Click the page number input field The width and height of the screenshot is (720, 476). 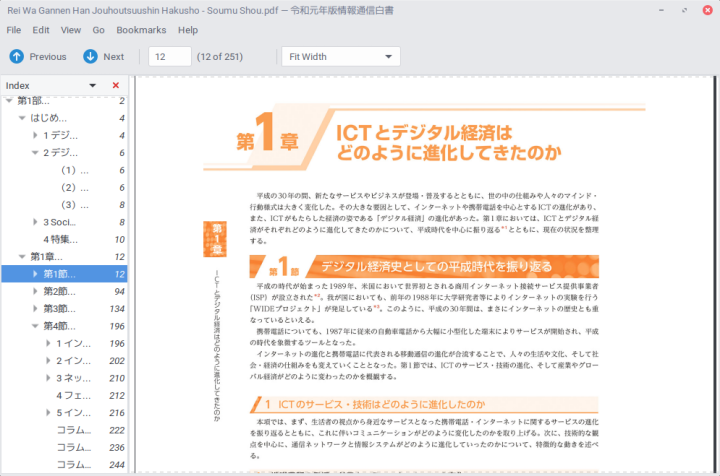(x=169, y=57)
